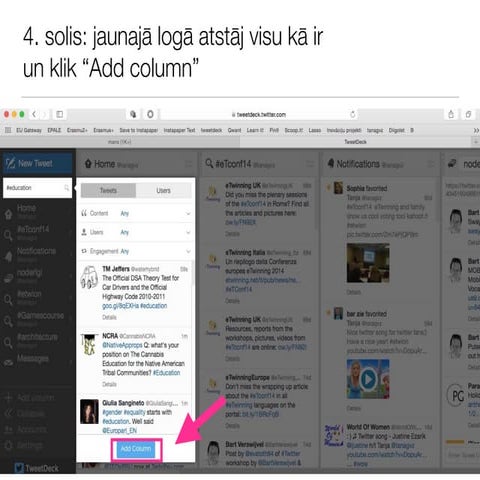480x480 pixels.
Task: Toggle Safari sidebar button
Action: click(x=60, y=114)
